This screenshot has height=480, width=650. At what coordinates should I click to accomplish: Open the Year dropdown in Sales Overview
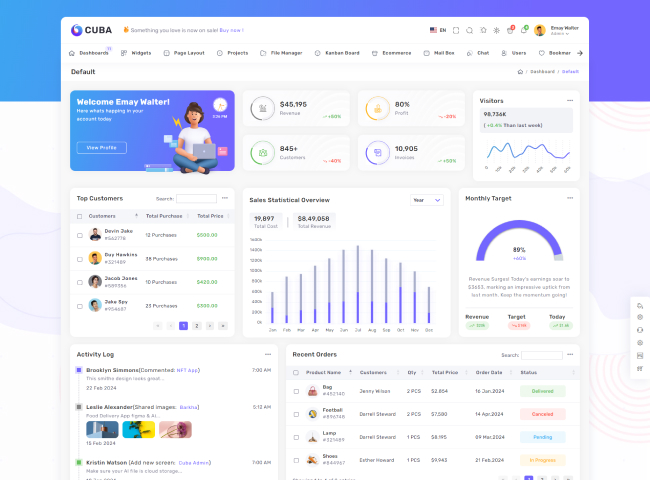tap(427, 200)
